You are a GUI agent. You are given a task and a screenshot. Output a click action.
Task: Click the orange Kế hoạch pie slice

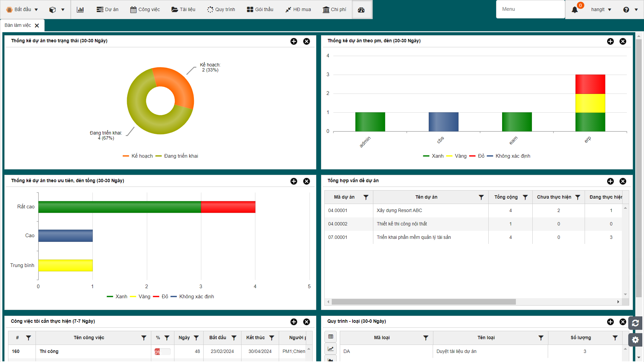(x=178, y=85)
